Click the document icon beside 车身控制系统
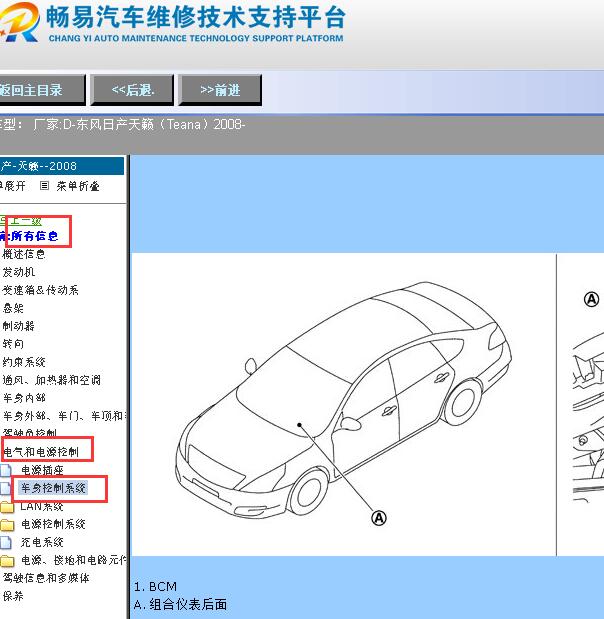 [6, 488]
